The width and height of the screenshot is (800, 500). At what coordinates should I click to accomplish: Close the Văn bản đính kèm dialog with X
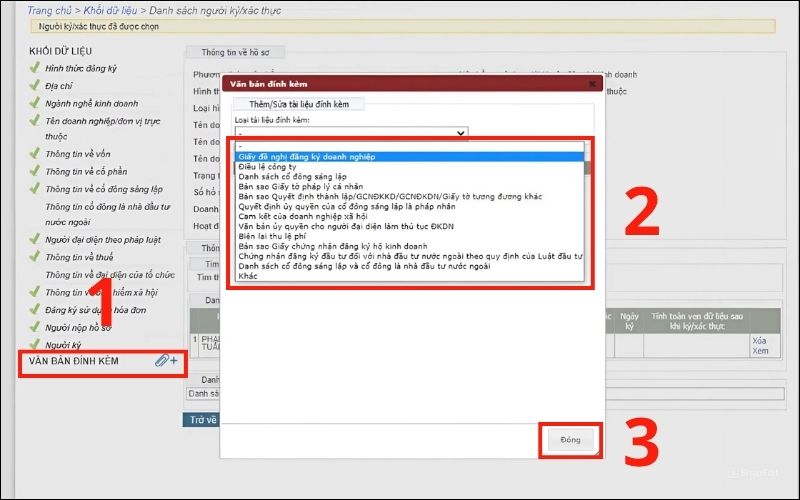click(592, 86)
